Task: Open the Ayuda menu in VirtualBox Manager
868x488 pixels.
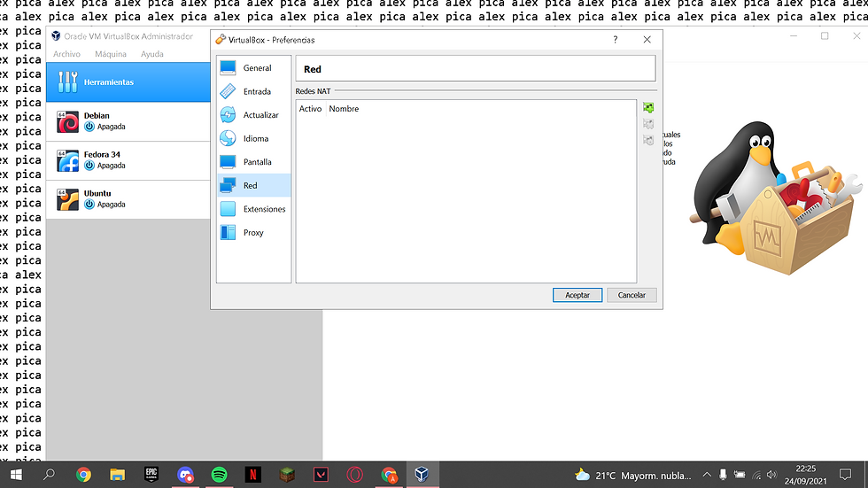Action: point(151,54)
